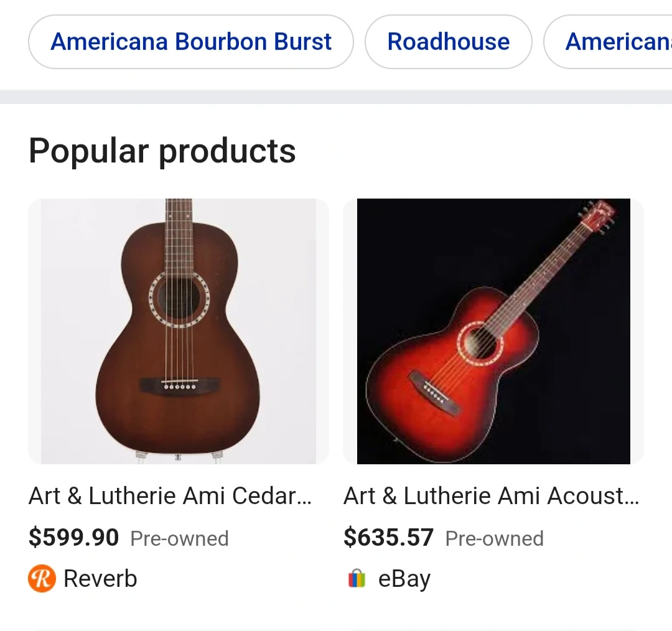Viewport: 672px width, 631px height.
Task: Click the gray divider bar below chips
Action: (x=336, y=96)
